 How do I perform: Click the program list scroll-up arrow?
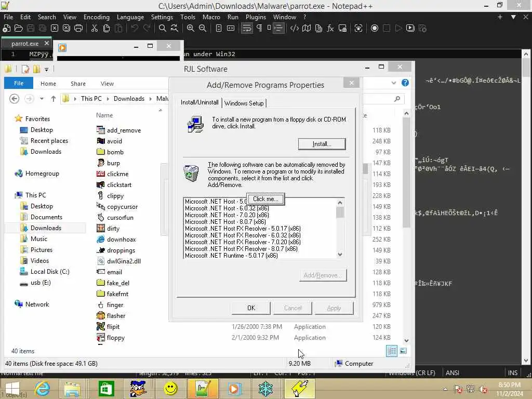(340, 203)
